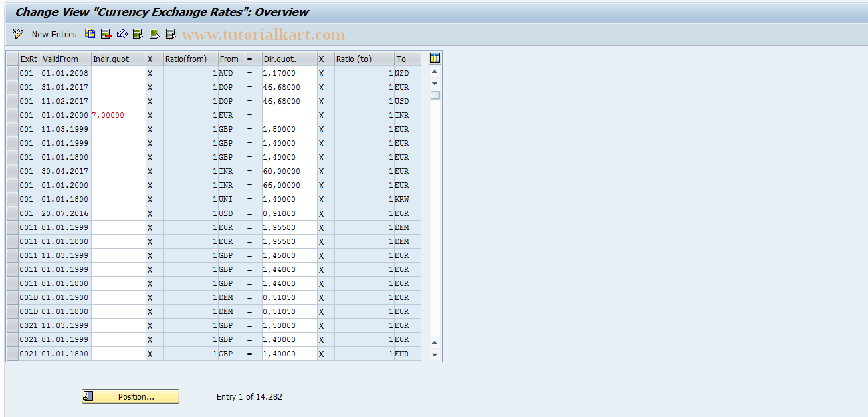Screen dimensions: 868x417
Task: Click the Delete entry icon
Action: 106,34
